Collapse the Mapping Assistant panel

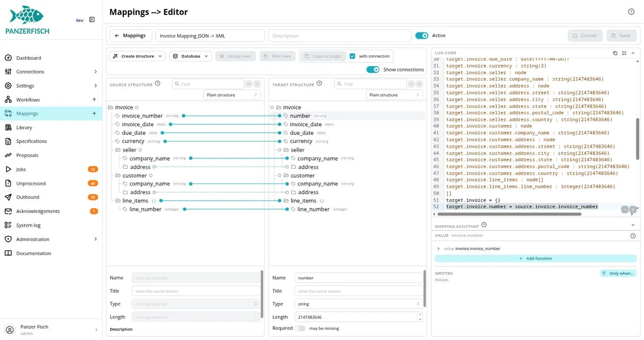coord(633,225)
